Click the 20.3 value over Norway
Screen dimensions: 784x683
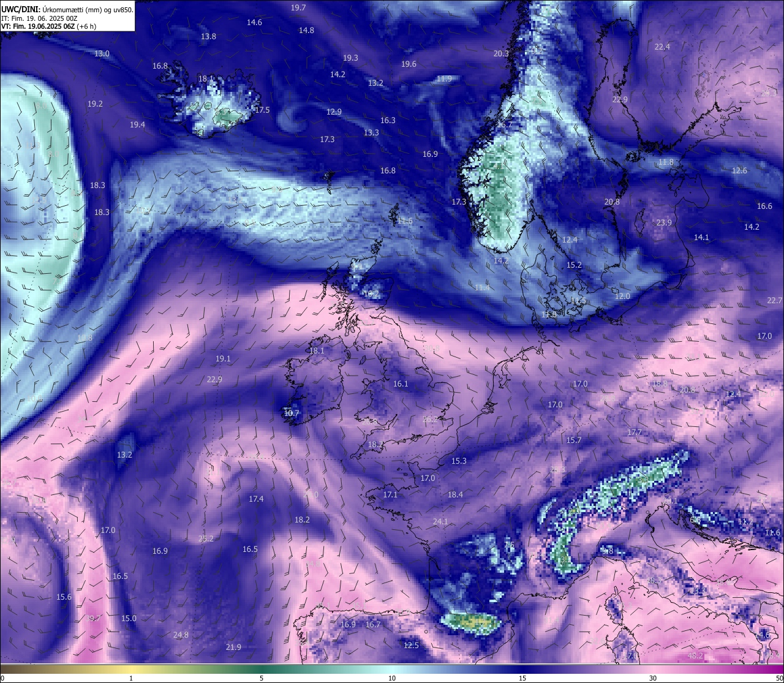pos(501,53)
